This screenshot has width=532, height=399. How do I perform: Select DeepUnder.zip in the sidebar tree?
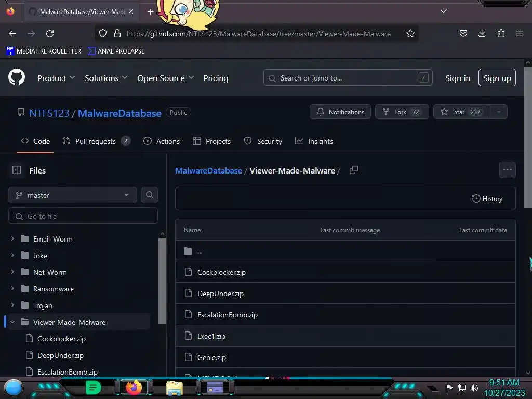[x=60, y=355]
